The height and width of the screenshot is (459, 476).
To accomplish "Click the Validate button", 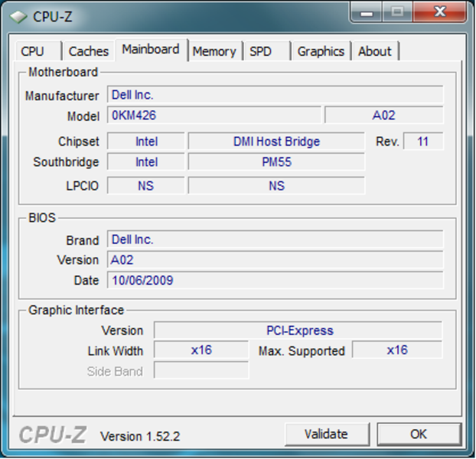I will point(327,434).
